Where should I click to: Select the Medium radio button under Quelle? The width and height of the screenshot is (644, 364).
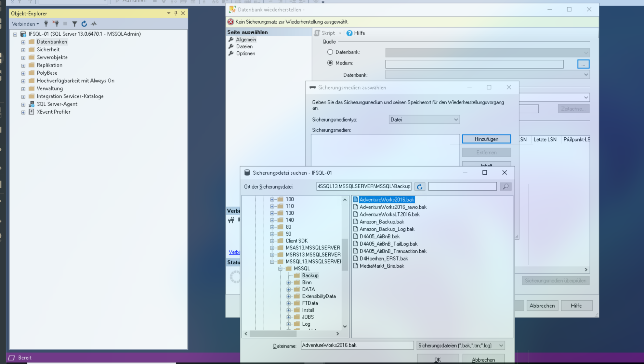(330, 63)
